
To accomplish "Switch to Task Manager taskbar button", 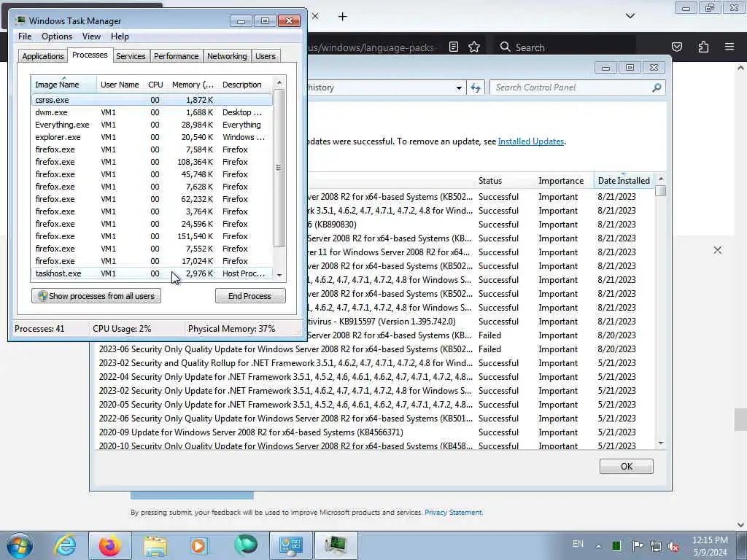I will [336, 545].
